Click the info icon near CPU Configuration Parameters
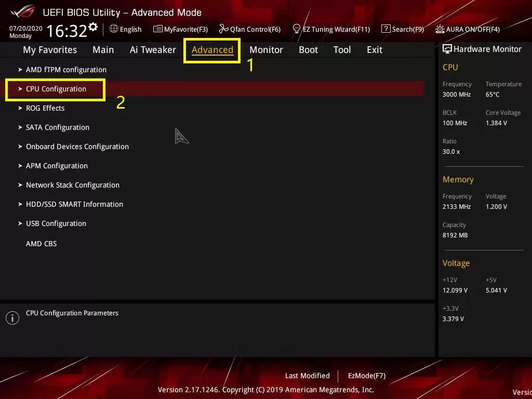This screenshot has width=532, height=399. tap(12, 317)
